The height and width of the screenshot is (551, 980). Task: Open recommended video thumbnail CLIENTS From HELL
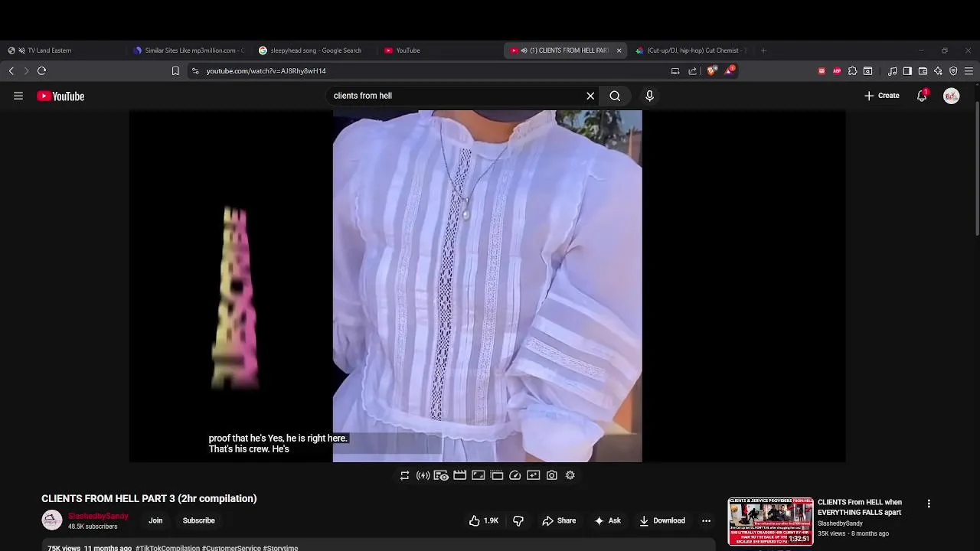click(x=770, y=521)
